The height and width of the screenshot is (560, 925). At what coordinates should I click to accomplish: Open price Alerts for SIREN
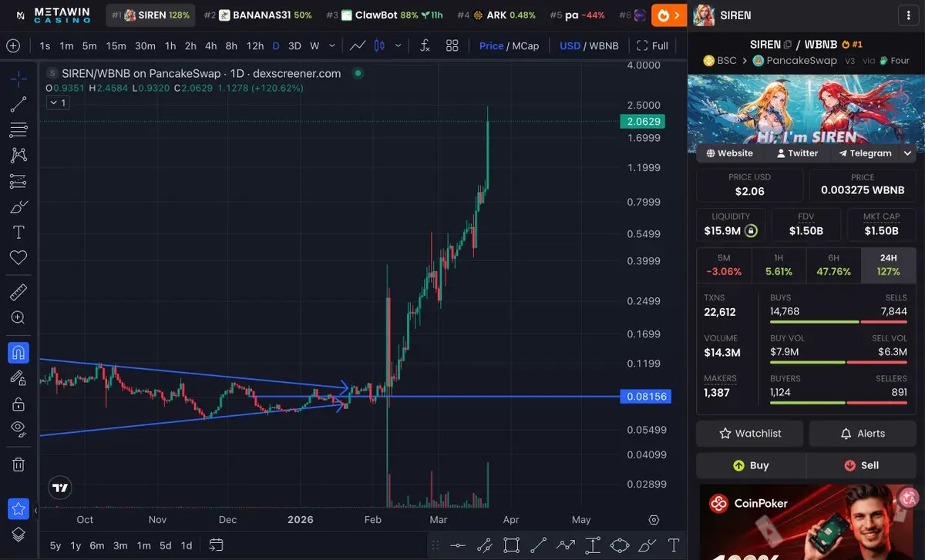pyautogui.click(x=863, y=434)
